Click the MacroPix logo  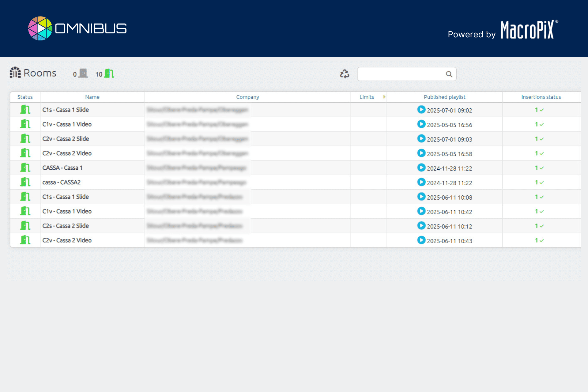(530, 30)
